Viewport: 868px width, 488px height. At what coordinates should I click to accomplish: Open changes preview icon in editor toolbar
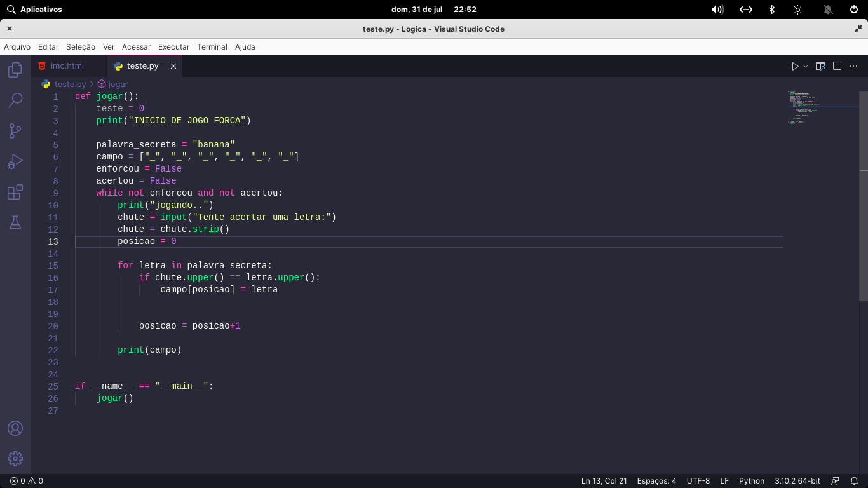[820, 66]
